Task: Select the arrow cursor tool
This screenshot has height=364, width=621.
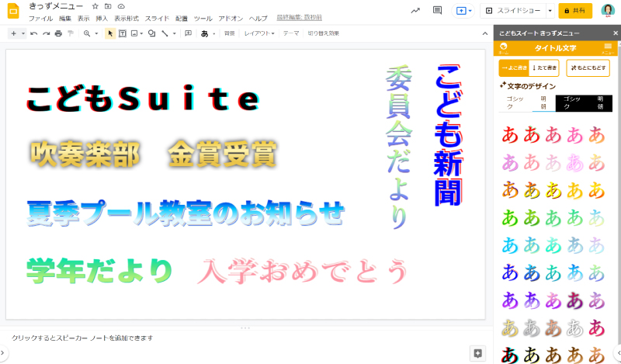Action: pyautogui.click(x=109, y=33)
